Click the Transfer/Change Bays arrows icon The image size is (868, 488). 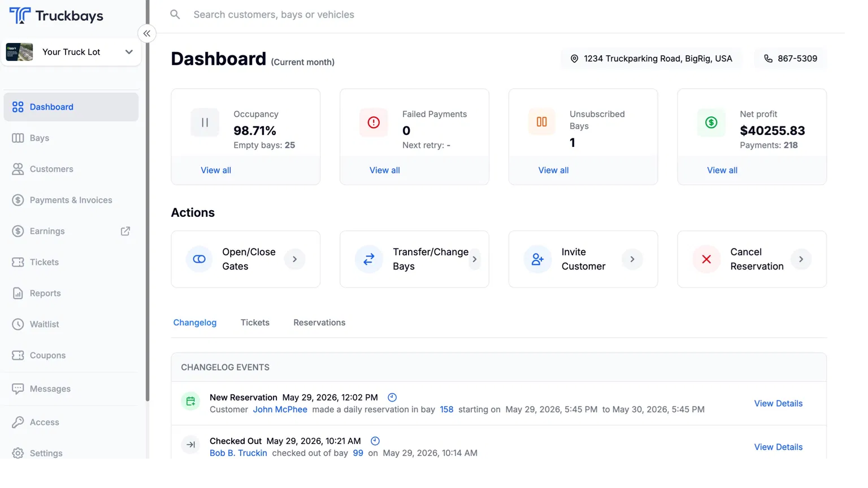(x=369, y=259)
